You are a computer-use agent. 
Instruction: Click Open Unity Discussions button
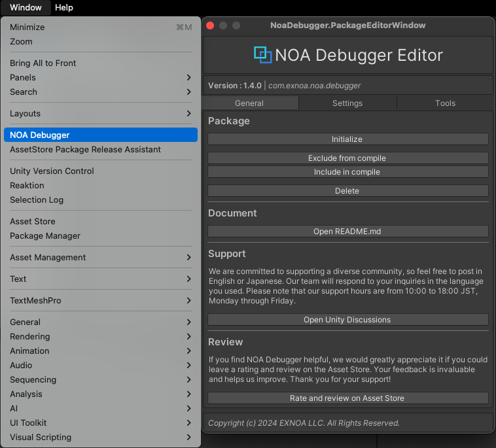point(347,319)
